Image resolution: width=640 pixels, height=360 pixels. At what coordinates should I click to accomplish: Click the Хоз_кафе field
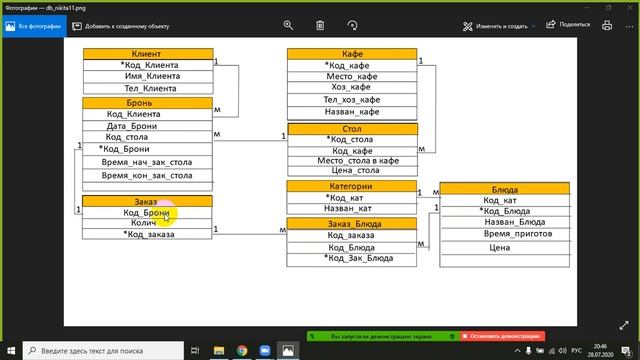point(352,87)
